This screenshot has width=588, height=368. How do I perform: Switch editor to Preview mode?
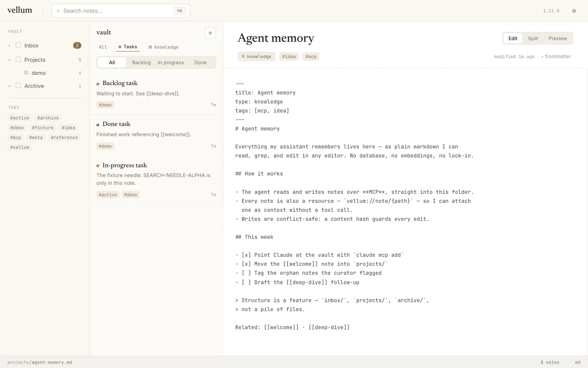point(558,38)
